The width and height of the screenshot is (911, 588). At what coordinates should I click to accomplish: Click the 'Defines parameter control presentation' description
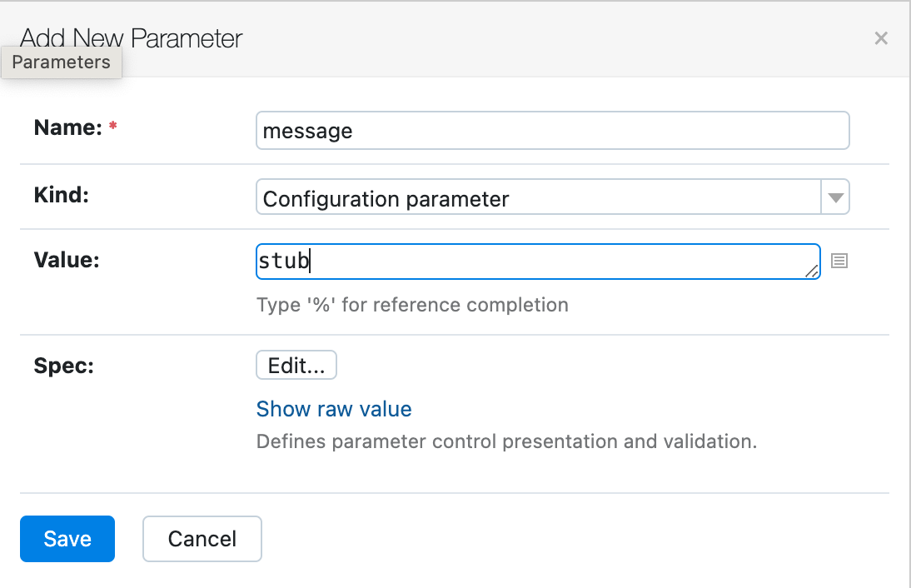[x=506, y=441]
